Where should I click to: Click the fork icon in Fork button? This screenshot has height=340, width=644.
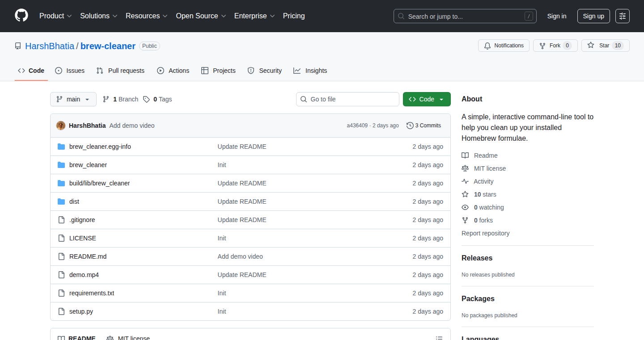point(542,46)
